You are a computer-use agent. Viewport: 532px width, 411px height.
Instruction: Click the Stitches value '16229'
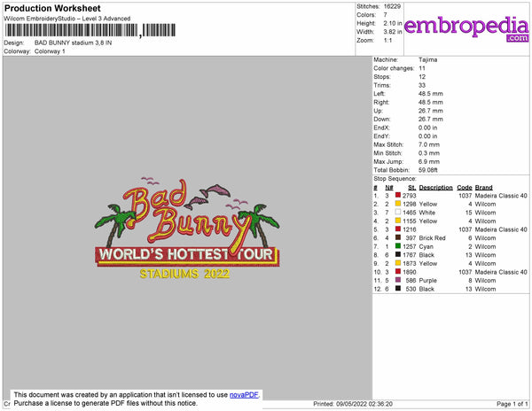tap(392, 6)
